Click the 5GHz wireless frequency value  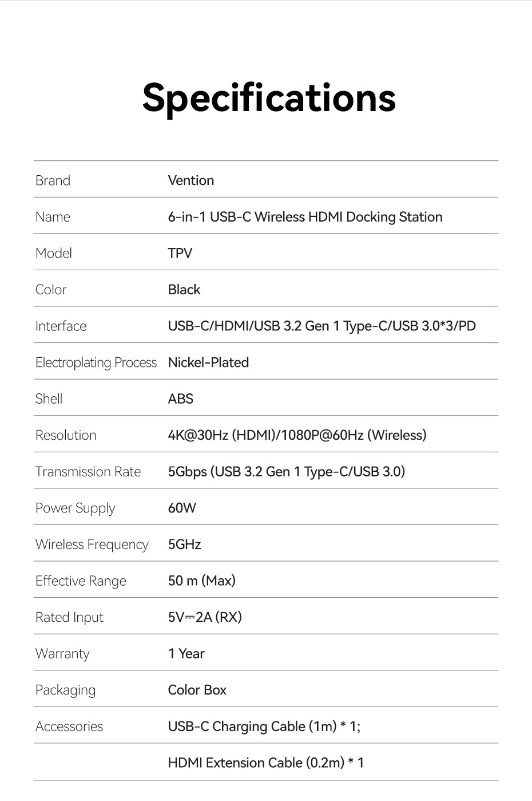[x=184, y=544]
